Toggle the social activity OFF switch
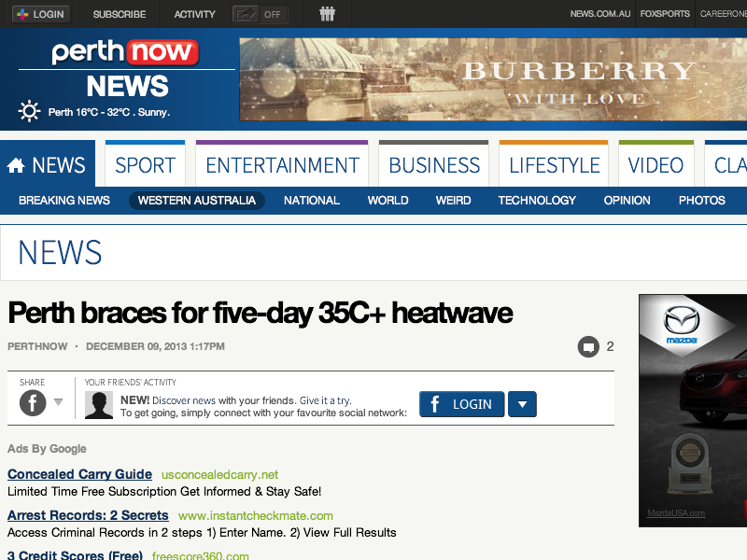This screenshot has height=560, width=747. pyautogui.click(x=260, y=14)
